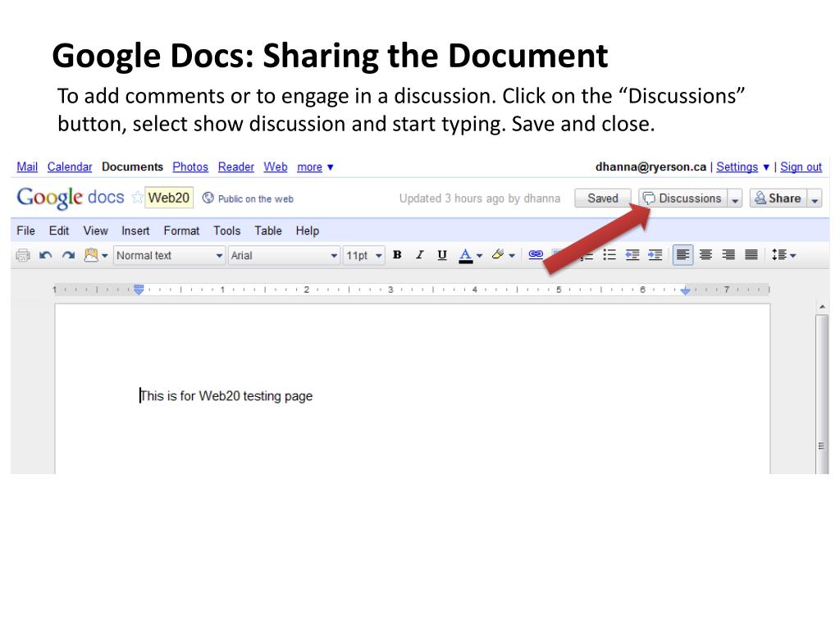The height and width of the screenshot is (630, 840).
Task: Insert a link using the link icon
Action: click(x=536, y=254)
